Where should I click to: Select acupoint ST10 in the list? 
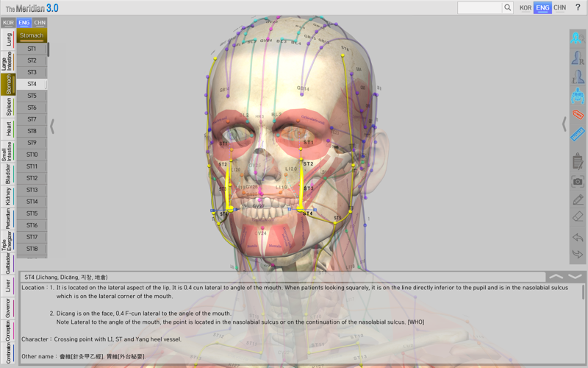(x=32, y=155)
